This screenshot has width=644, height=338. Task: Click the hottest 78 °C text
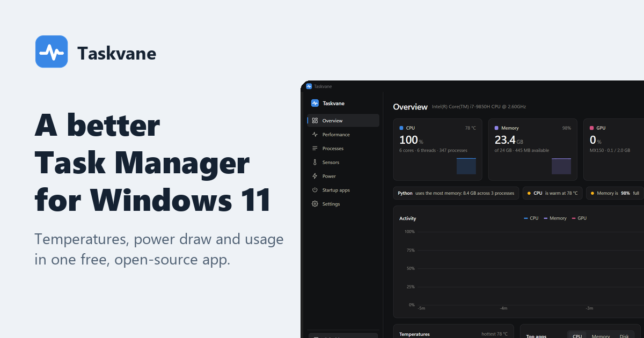coord(494,334)
